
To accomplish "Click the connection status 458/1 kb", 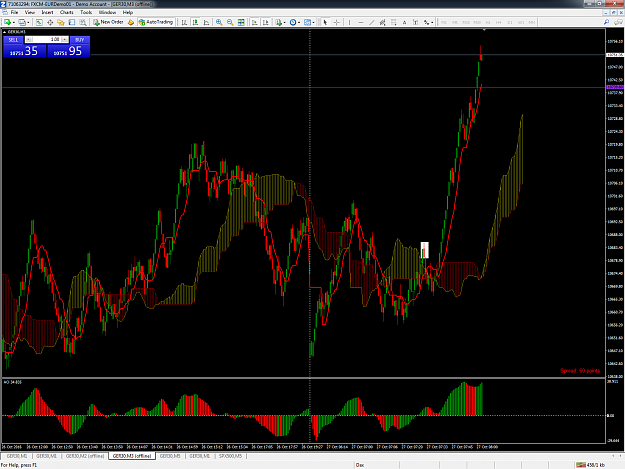I will 591,465.
